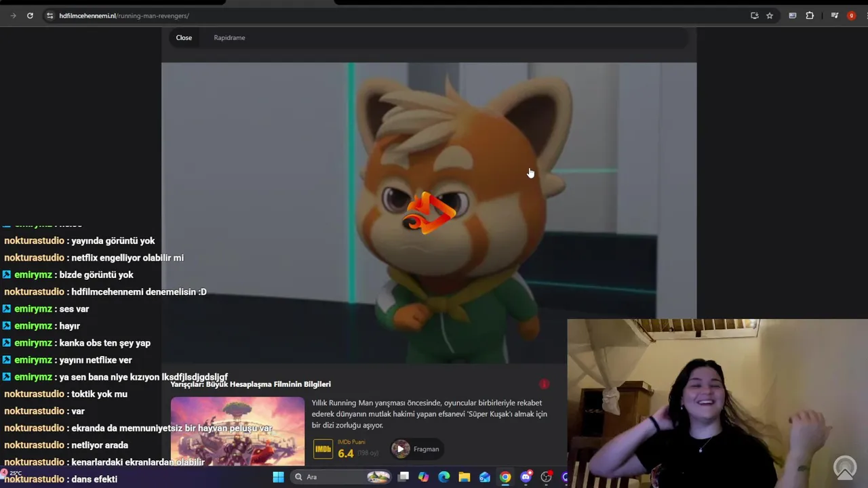The image size is (868, 488).
Task: Click chat message 'toktik yok mu'
Action: coord(99,394)
